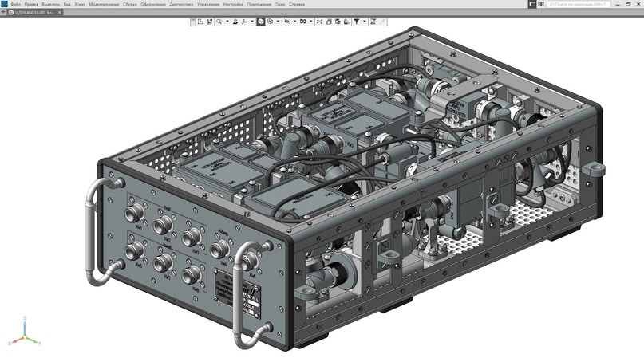Expand the zoom tool dropdown arrow
644x362 pixels.
[x=227, y=22]
